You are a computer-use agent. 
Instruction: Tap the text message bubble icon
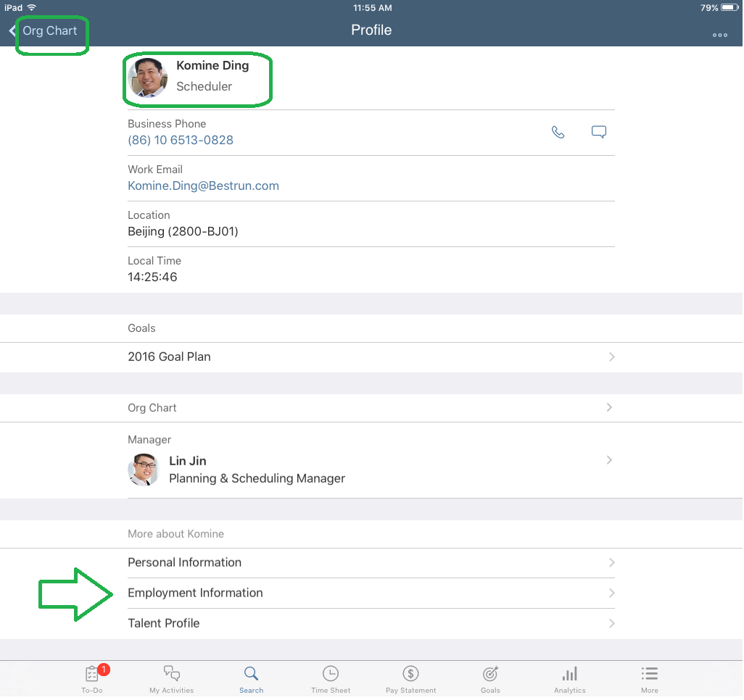599,132
